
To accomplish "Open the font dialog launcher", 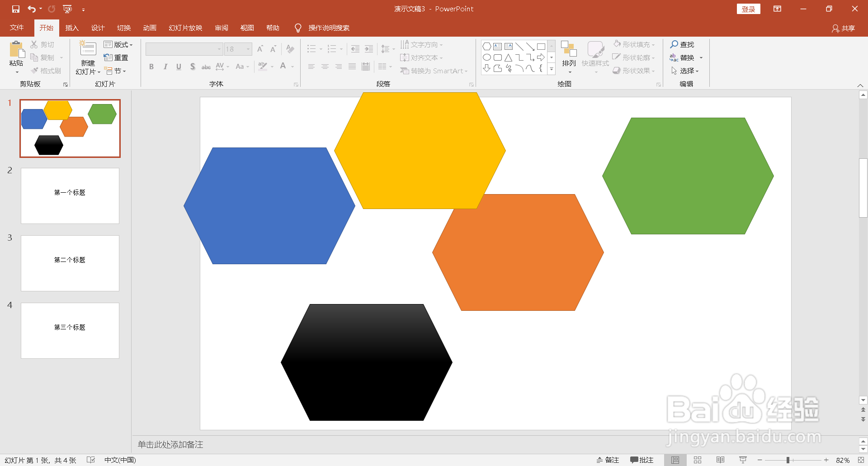I will [296, 85].
